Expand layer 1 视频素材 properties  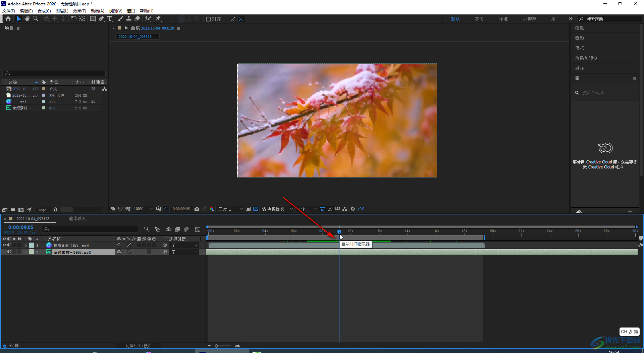tap(26, 245)
